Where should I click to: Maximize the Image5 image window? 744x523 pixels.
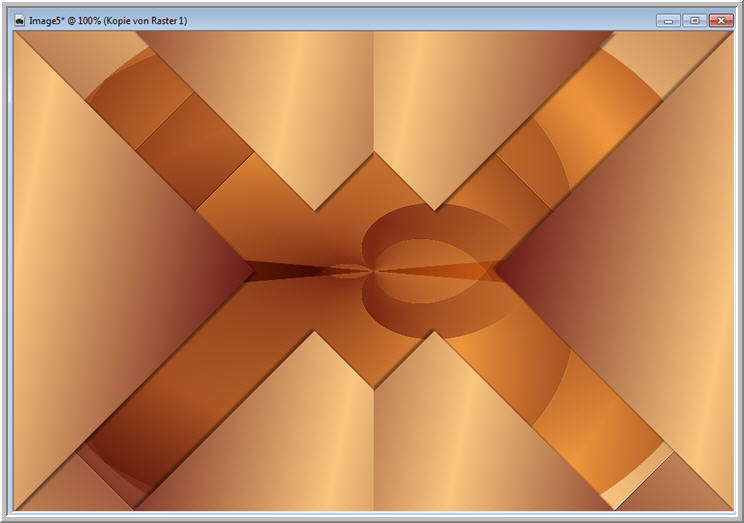[695, 20]
